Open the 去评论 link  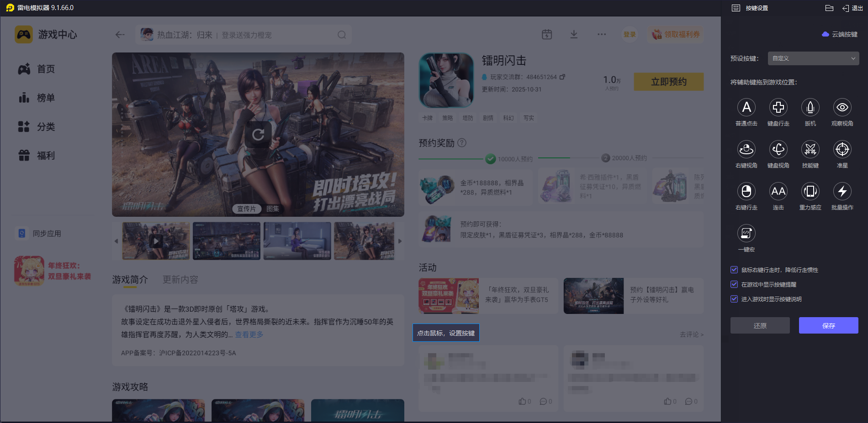pyautogui.click(x=692, y=334)
